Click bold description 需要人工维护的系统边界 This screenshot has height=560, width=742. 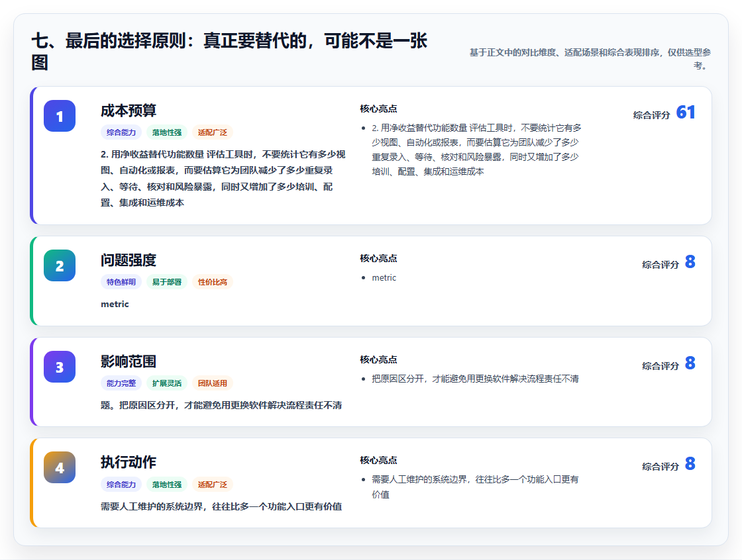point(221,506)
